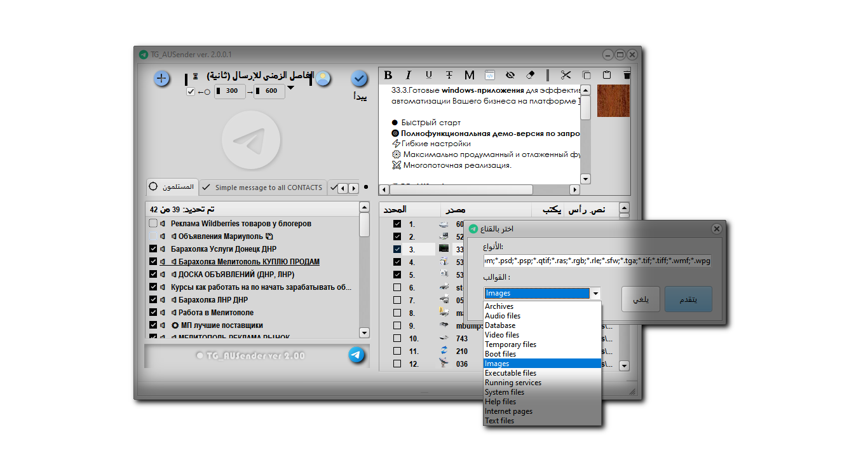Check the Реклама Wildberries товаров у блогеров checkbox
This screenshot has height=450, width=868.
coord(153,224)
